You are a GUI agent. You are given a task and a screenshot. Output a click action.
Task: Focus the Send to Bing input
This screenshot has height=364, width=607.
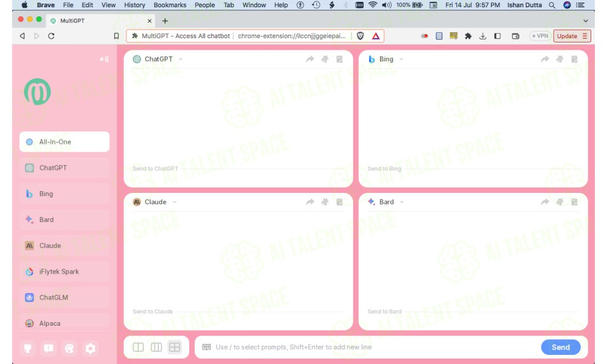(x=473, y=169)
